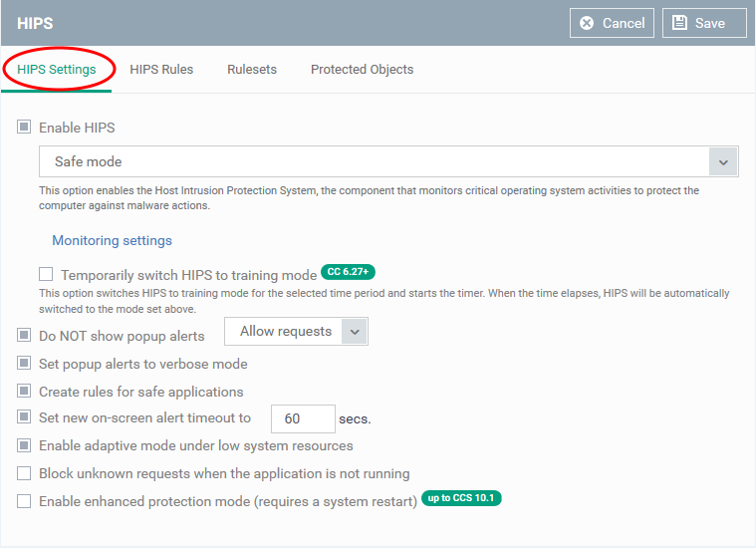Click the Cancel X icon
This screenshot has width=756, height=548.
click(587, 23)
